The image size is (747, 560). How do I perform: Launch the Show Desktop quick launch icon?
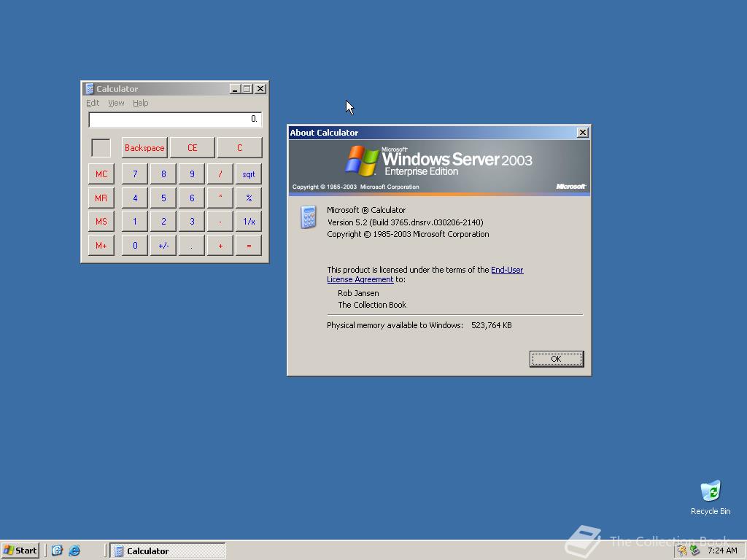[x=57, y=551]
